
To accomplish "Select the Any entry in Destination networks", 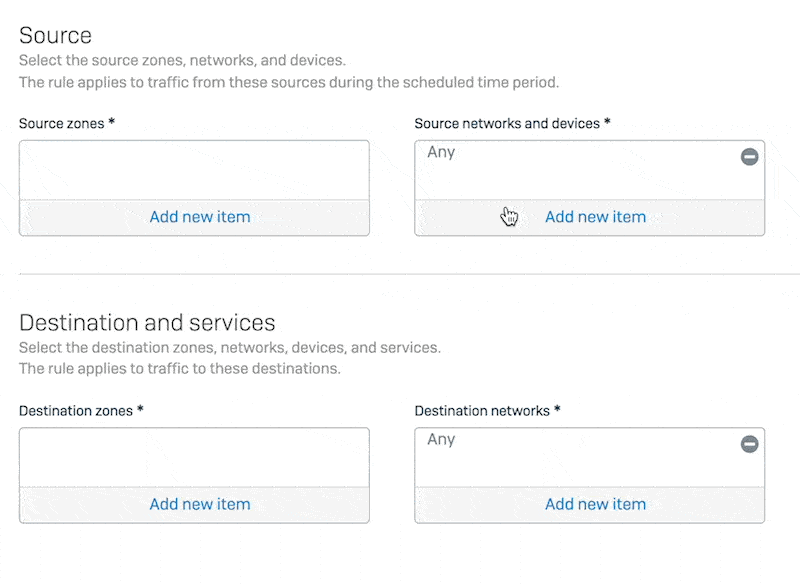I will (441, 439).
